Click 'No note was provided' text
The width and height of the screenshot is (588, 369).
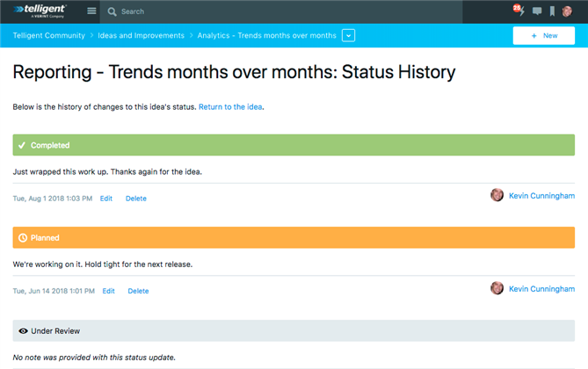click(x=94, y=358)
